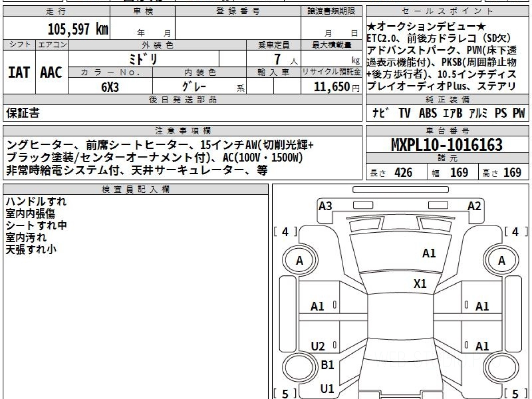Viewport: 532px width, 399px height.
Task: Click the ETC2.0、前後方ドラレコ sales point line
Action: point(440,39)
